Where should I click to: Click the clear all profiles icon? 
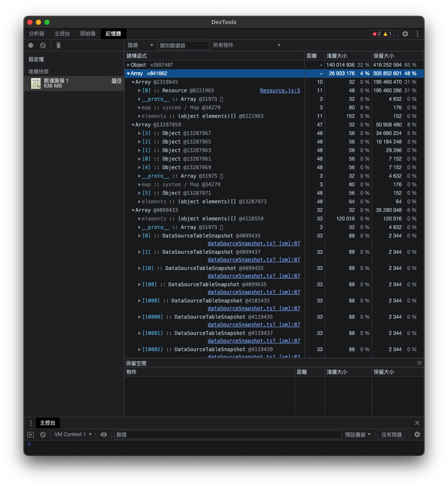click(43, 45)
